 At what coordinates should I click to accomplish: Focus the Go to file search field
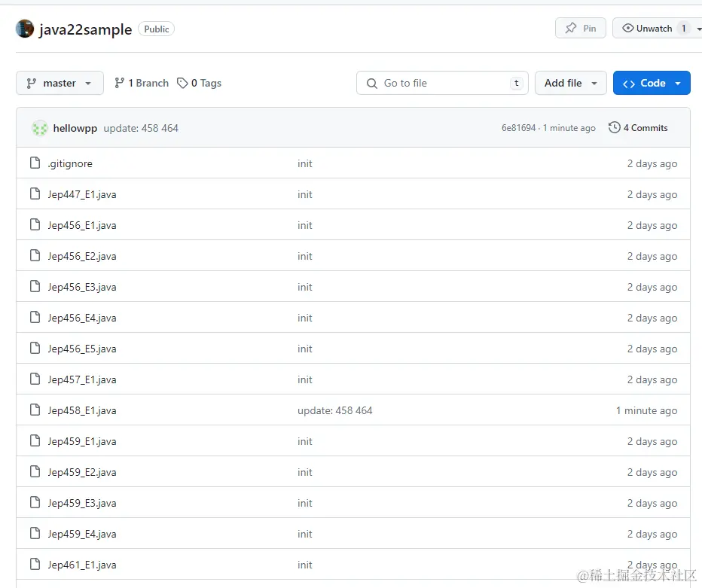tap(442, 83)
